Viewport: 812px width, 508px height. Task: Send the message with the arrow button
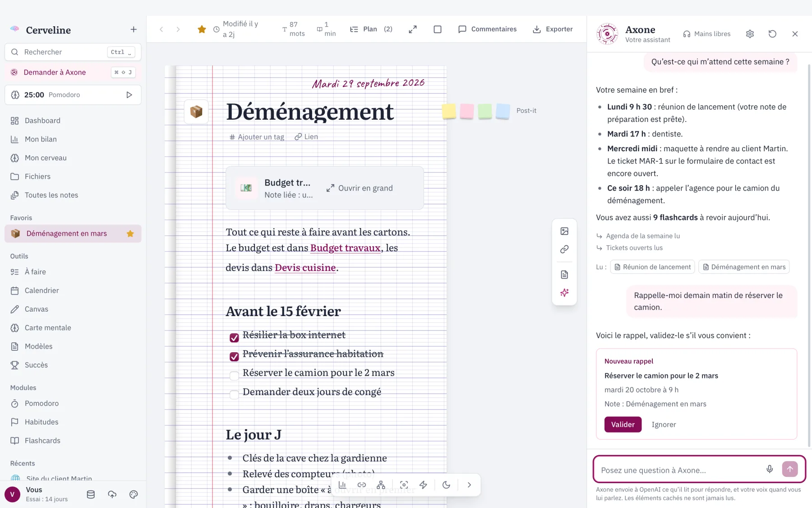[790, 469]
